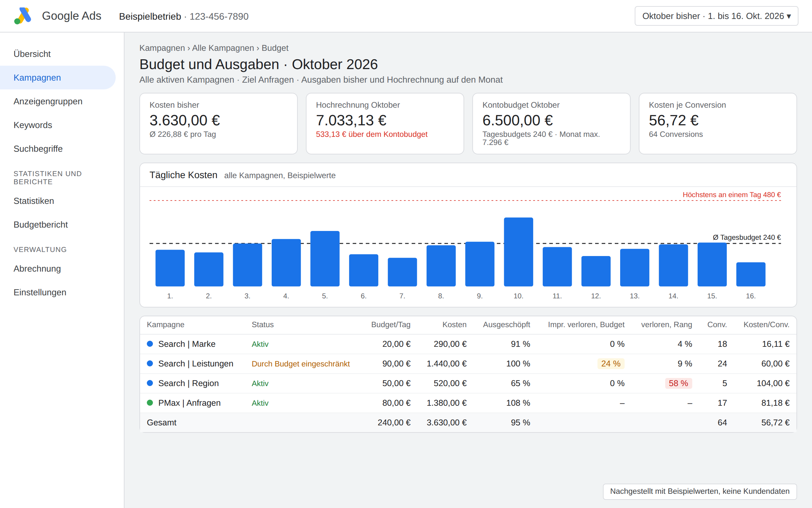Image resolution: width=812 pixels, height=508 pixels.
Task: Sort by the Ausgeschöpft column header
Action: click(506, 324)
